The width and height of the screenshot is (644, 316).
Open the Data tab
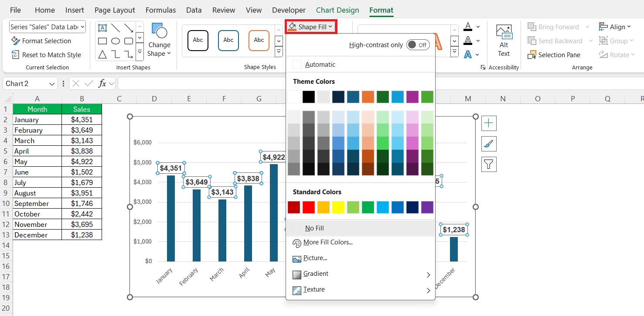pos(194,10)
